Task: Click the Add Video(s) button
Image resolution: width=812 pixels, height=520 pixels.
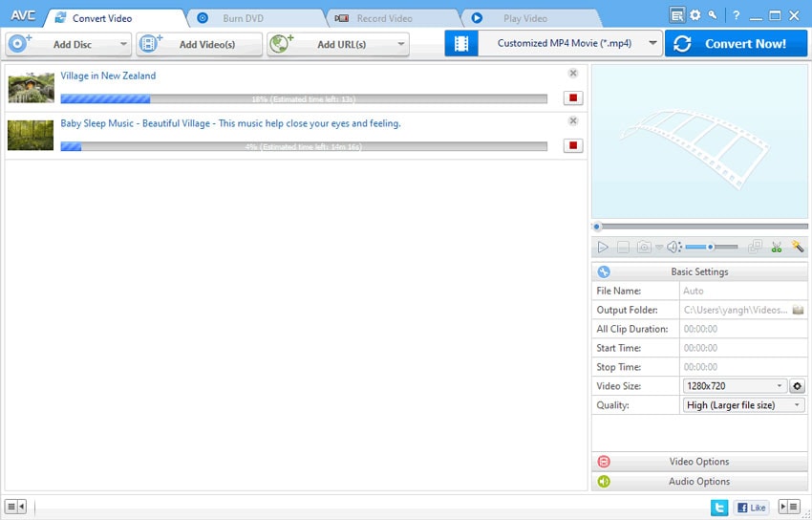Action: coord(199,44)
